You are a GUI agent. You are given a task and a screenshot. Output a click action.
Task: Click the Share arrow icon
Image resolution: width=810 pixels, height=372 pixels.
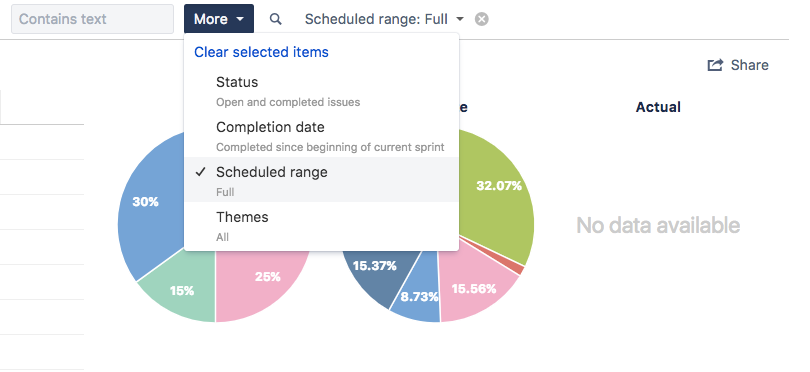(x=715, y=65)
